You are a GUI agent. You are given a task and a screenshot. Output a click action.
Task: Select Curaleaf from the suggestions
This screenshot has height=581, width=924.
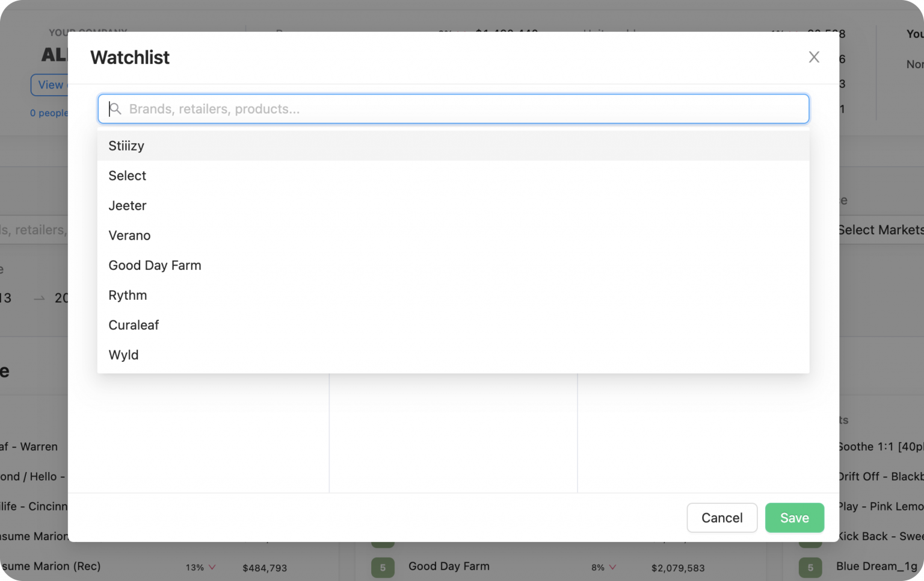453,325
